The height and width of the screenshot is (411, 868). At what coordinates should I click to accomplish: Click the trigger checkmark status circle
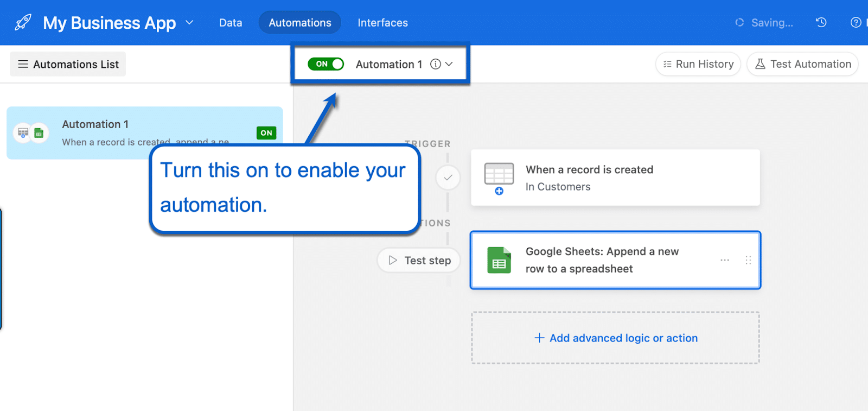[448, 178]
